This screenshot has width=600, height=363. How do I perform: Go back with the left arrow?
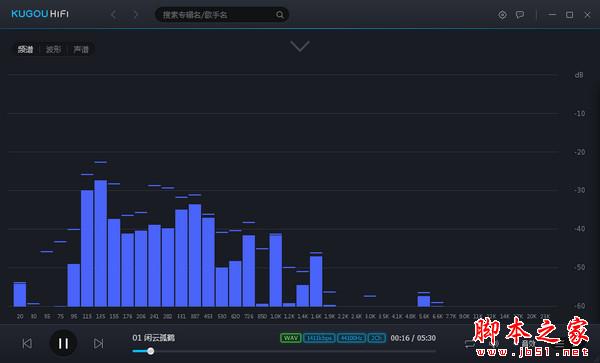click(114, 15)
